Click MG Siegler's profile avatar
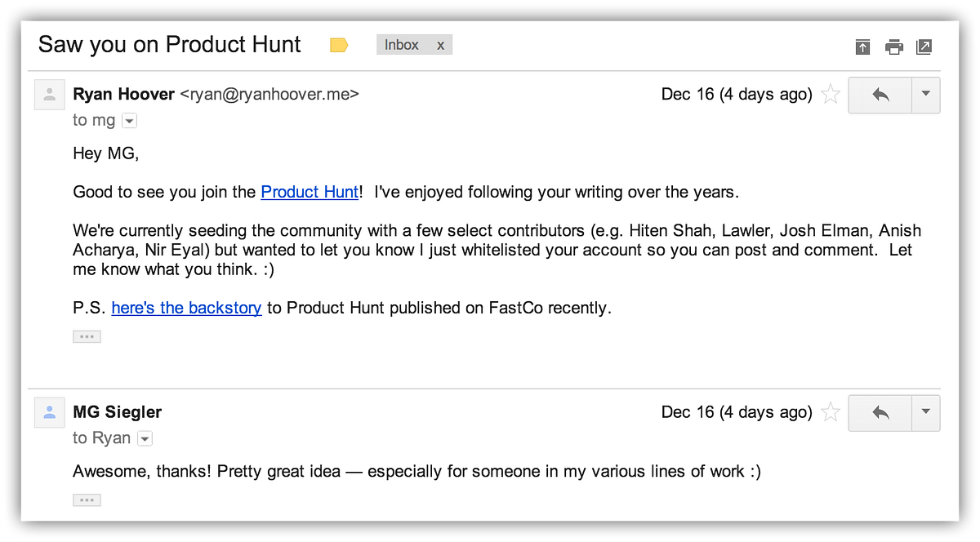Screen dimensions: 980x542 [49, 413]
